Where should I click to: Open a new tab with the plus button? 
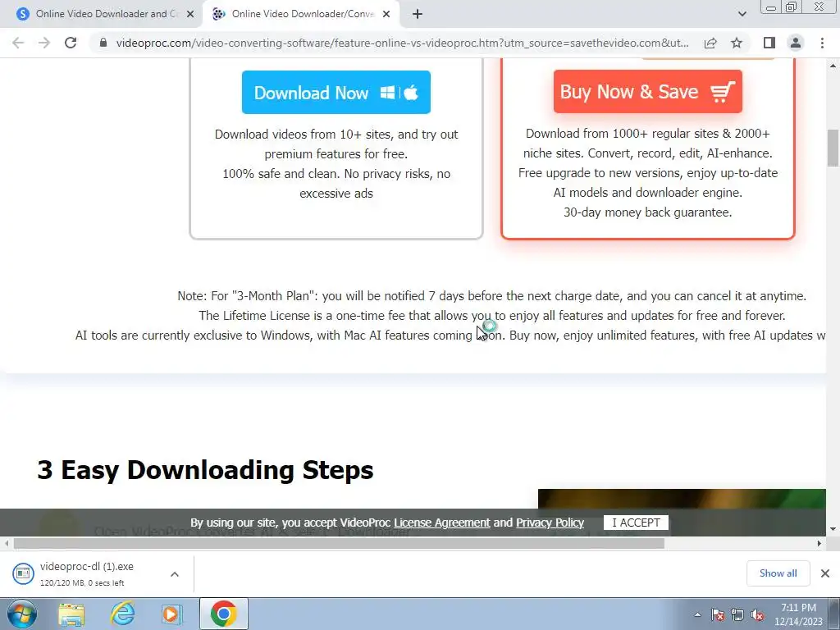pos(418,14)
